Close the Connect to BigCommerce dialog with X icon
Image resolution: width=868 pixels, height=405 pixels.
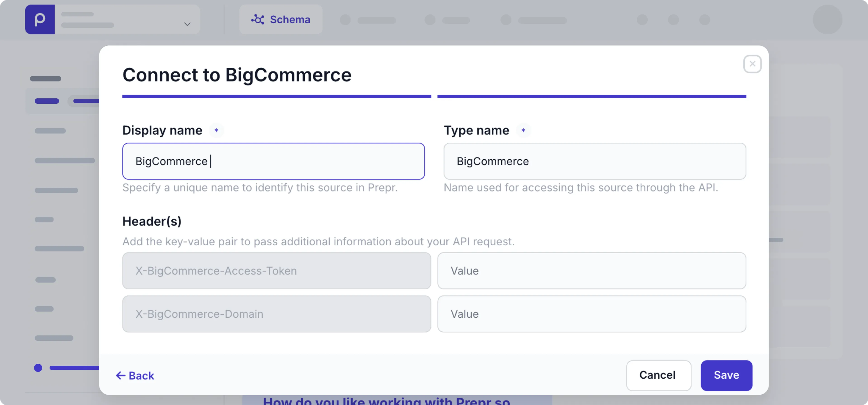tap(752, 64)
